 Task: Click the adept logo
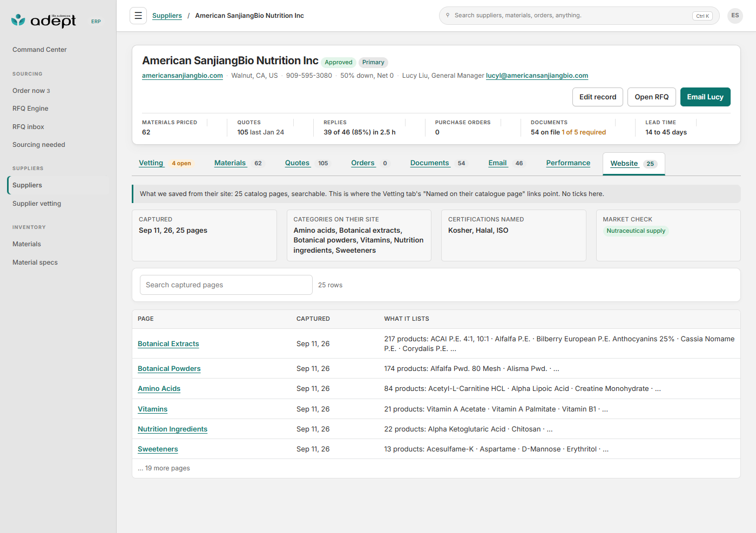point(44,21)
